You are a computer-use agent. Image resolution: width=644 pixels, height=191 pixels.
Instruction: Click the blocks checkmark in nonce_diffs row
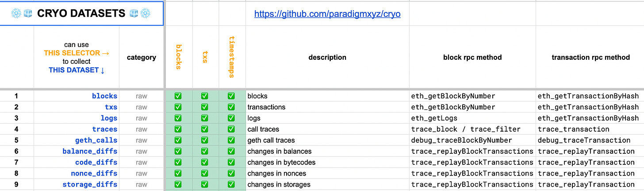click(178, 173)
